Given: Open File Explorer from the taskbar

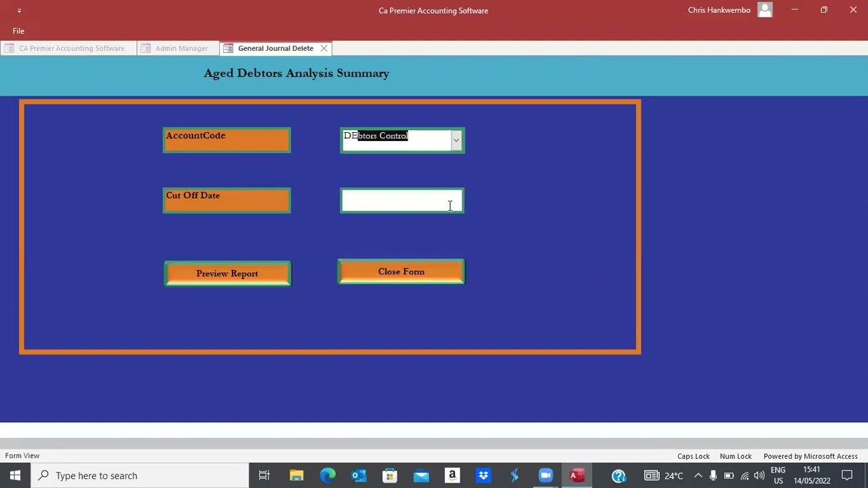Looking at the screenshot, I should [296, 475].
